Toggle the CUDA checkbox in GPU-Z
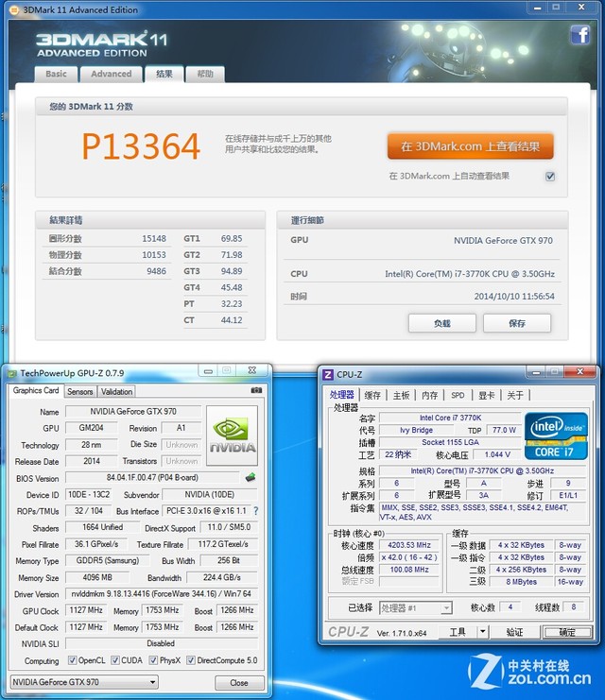Viewport: 605px width, 700px height. coord(115,659)
